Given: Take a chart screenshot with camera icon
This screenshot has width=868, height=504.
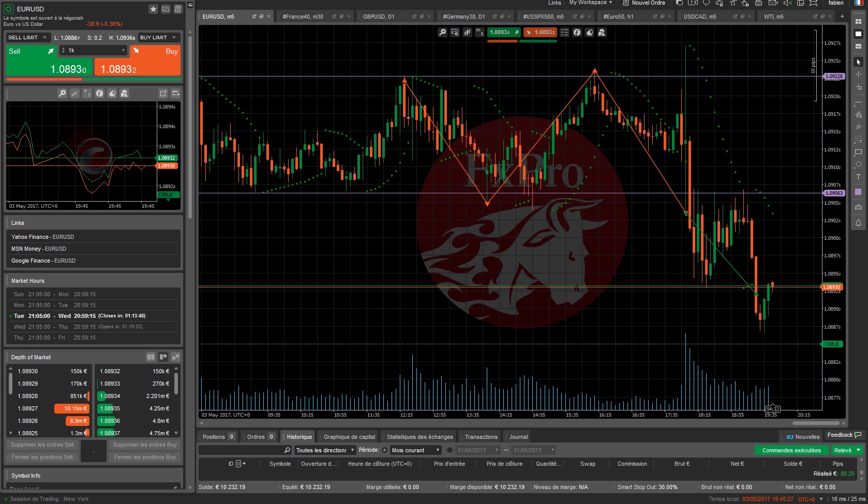Looking at the screenshot, I should click(858, 207).
